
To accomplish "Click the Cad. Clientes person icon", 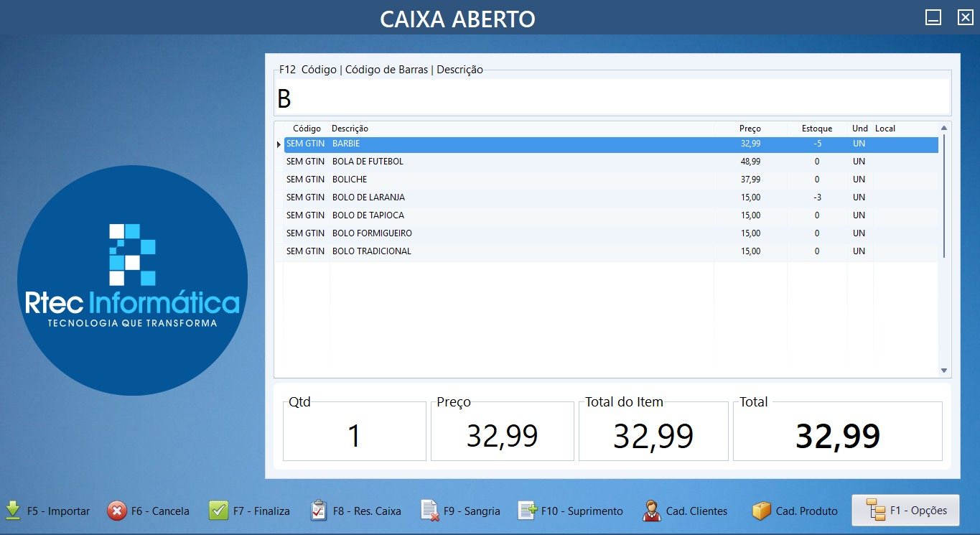I will [650, 512].
